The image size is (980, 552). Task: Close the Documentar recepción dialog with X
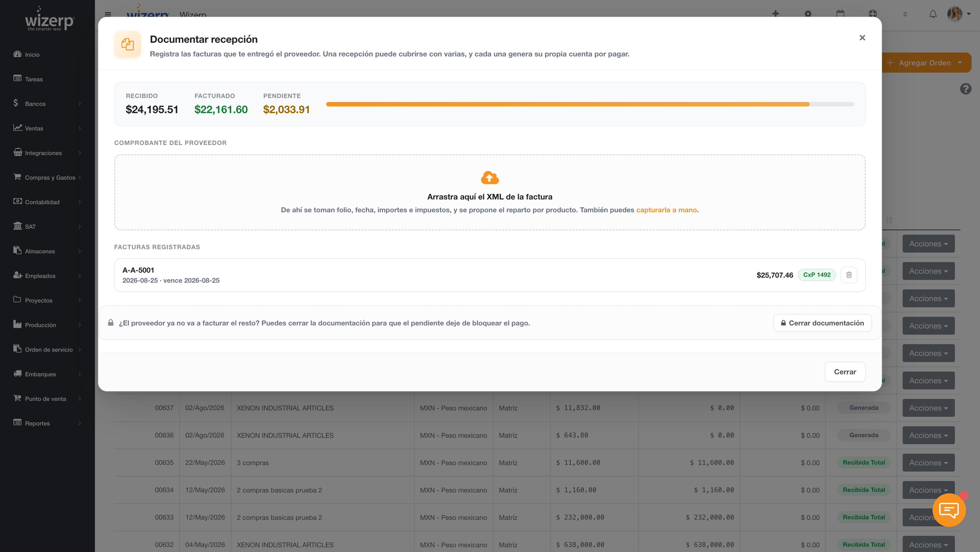(862, 38)
